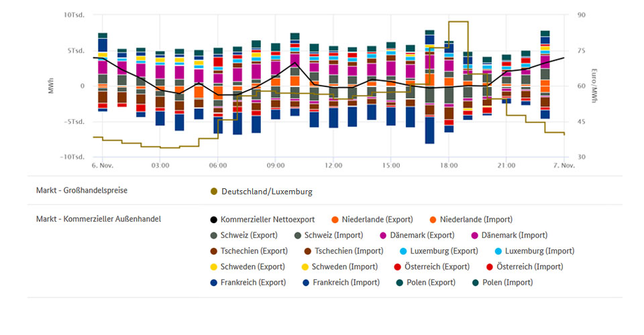
Task: Click the 15:00 time axis label
Action: (x=391, y=165)
